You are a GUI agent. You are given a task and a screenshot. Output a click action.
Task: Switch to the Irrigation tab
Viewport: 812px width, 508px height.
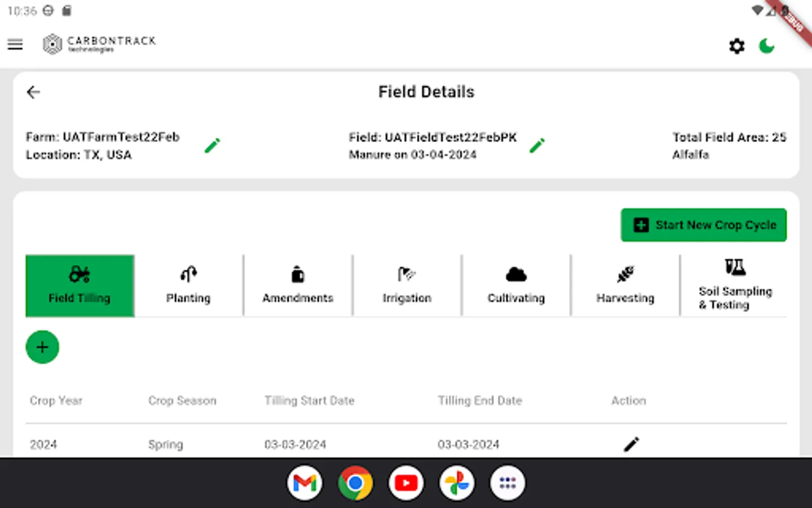407,286
